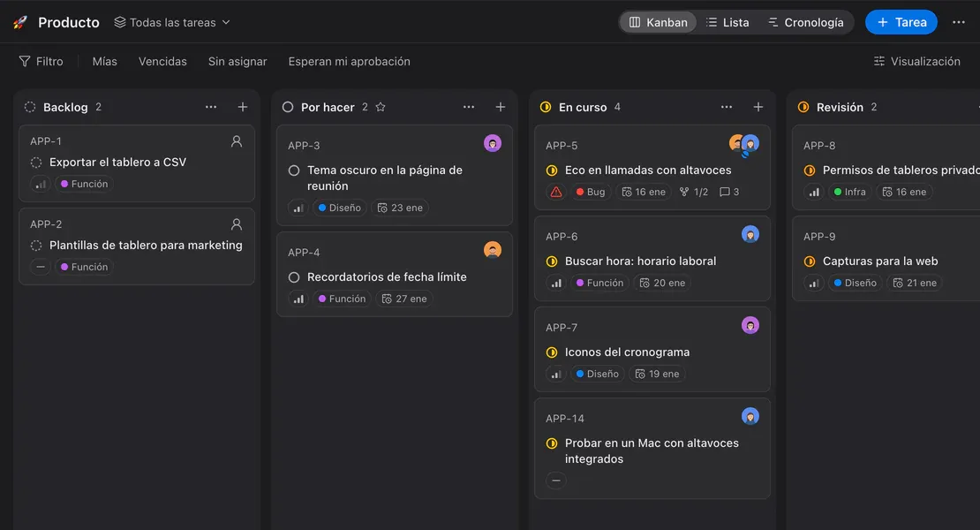Viewport: 980px width, 530px height.
Task: Create a new Tarea
Action: point(901,22)
